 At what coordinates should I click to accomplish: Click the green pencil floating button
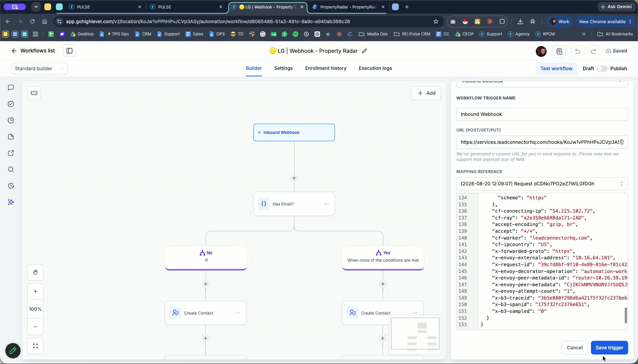pos(13,350)
